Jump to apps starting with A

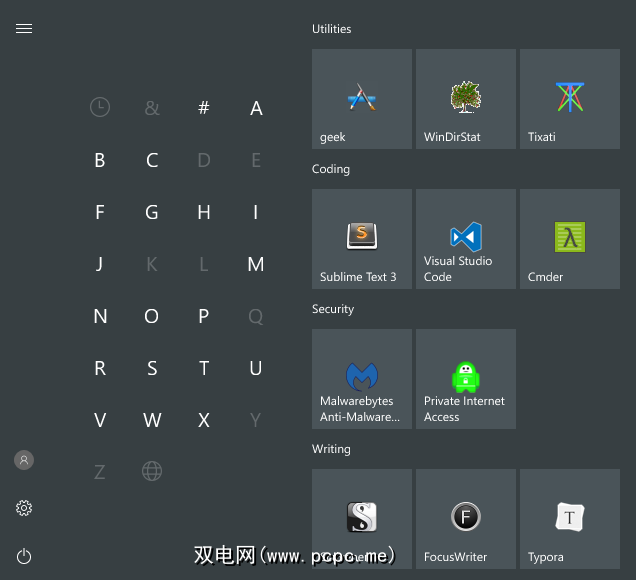point(256,108)
